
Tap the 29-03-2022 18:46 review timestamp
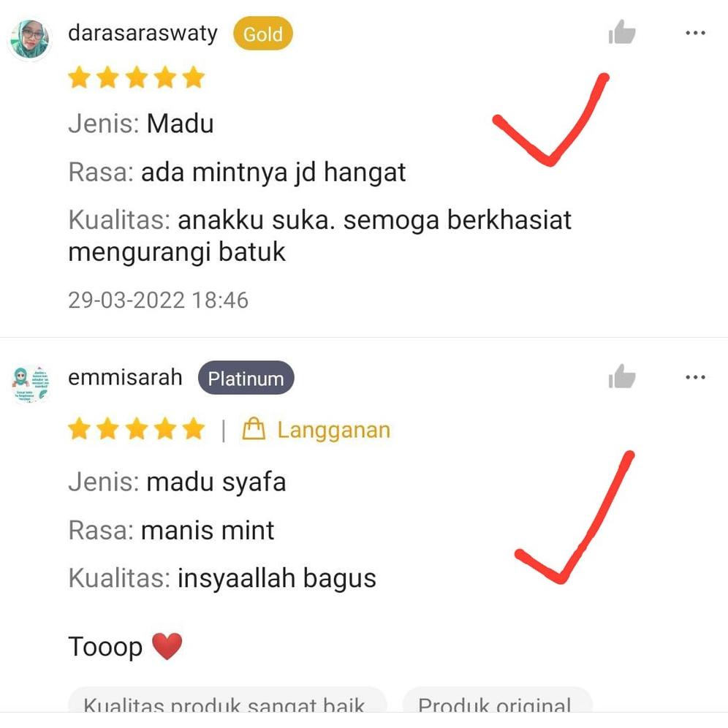[x=159, y=300]
